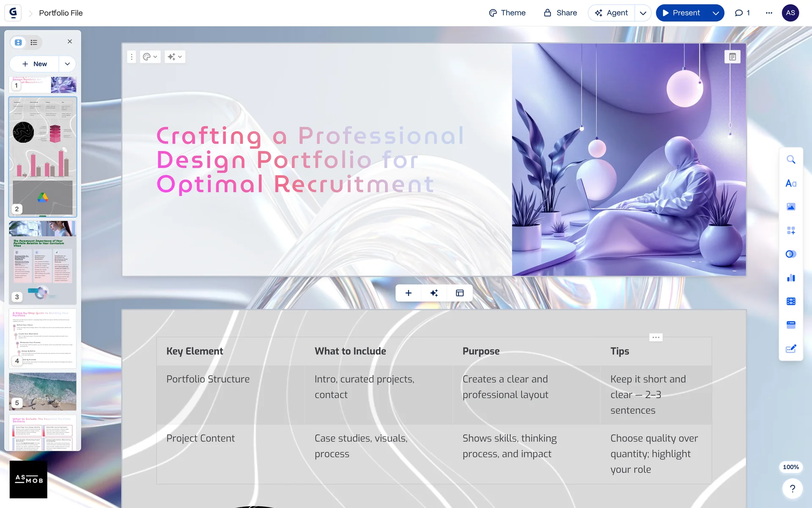The height and width of the screenshot is (508, 812).
Task: Switch to filmstrip thumbnail view
Action: (18, 42)
